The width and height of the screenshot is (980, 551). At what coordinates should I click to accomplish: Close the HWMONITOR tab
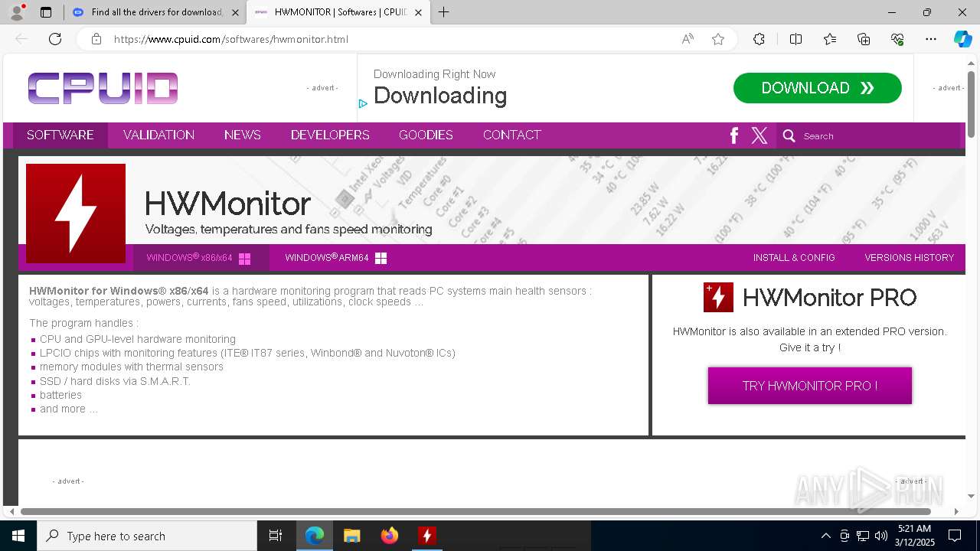[418, 12]
